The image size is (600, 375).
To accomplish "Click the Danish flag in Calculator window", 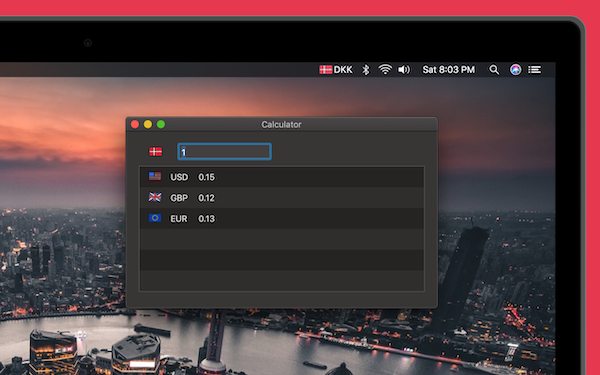I will click(155, 152).
